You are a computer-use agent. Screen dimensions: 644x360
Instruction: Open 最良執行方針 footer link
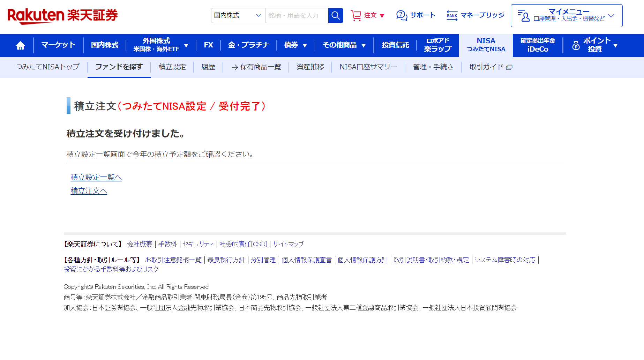(226, 260)
